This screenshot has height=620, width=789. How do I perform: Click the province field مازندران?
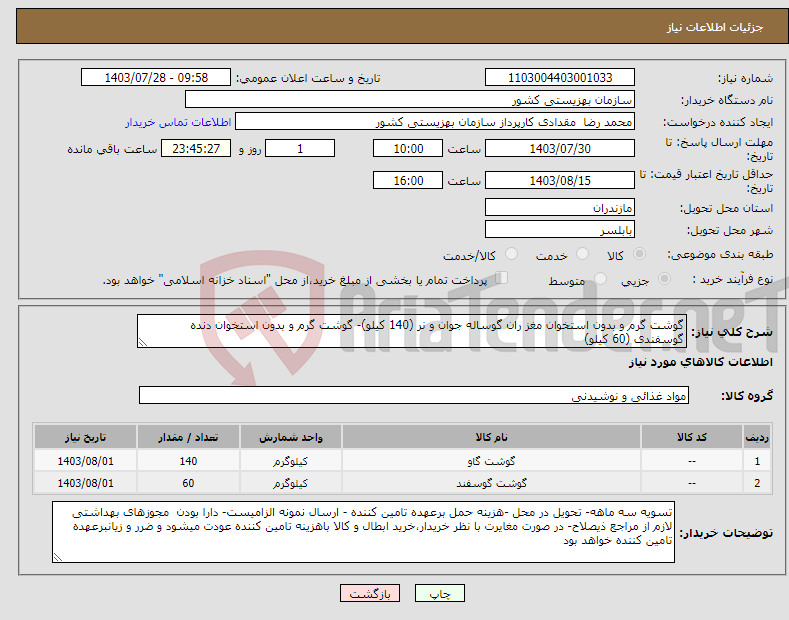560,207
